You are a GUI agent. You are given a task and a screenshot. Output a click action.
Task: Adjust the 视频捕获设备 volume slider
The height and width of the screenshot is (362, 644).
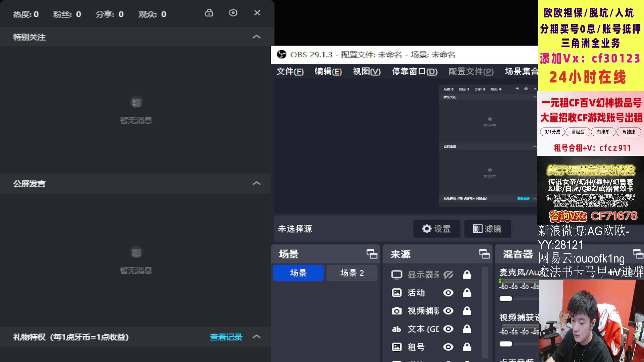click(x=506, y=344)
